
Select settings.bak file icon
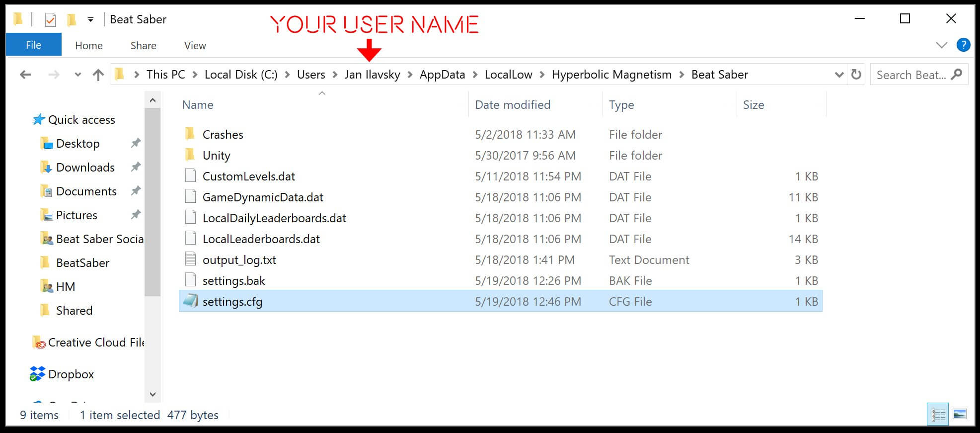[x=190, y=280]
